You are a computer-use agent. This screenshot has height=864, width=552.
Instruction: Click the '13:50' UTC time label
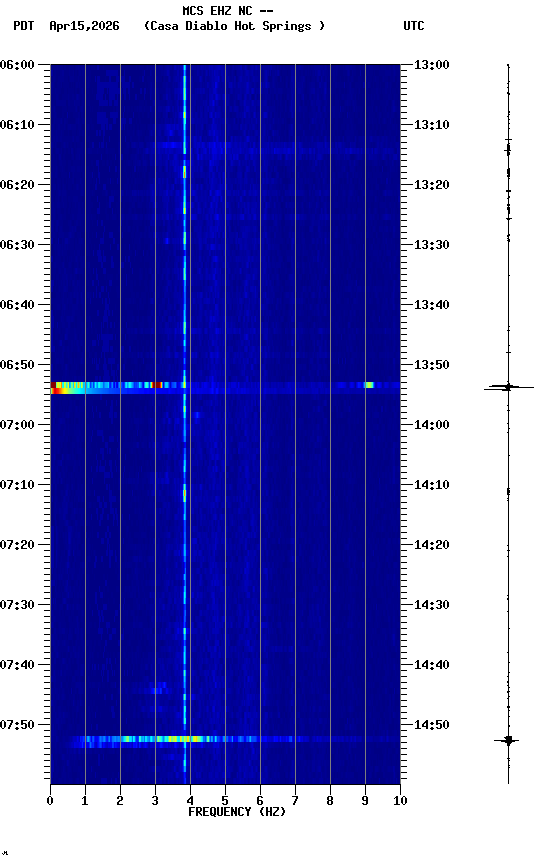click(432, 365)
